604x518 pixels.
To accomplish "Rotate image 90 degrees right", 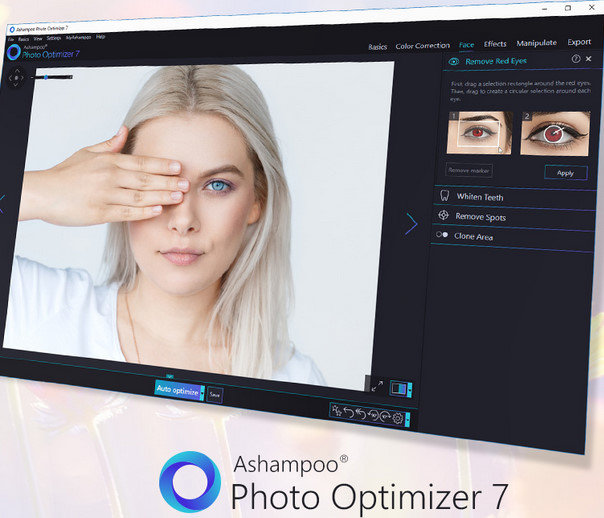I will coord(385,417).
